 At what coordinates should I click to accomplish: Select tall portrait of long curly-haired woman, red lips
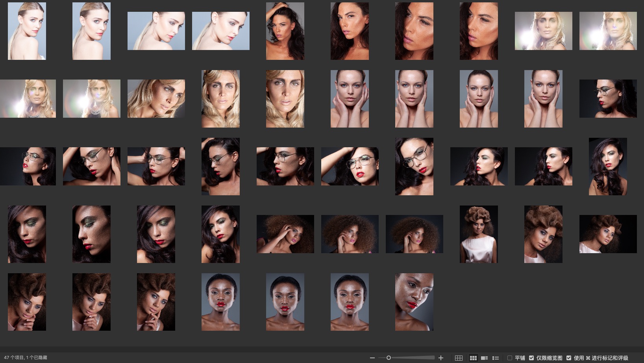pos(608,167)
